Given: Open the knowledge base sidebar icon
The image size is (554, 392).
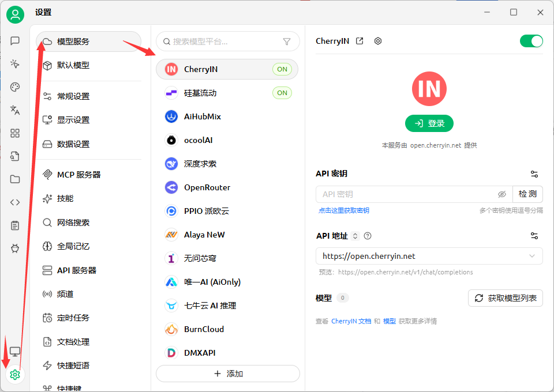Looking at the screenshot, I should (x=15, y=156).
